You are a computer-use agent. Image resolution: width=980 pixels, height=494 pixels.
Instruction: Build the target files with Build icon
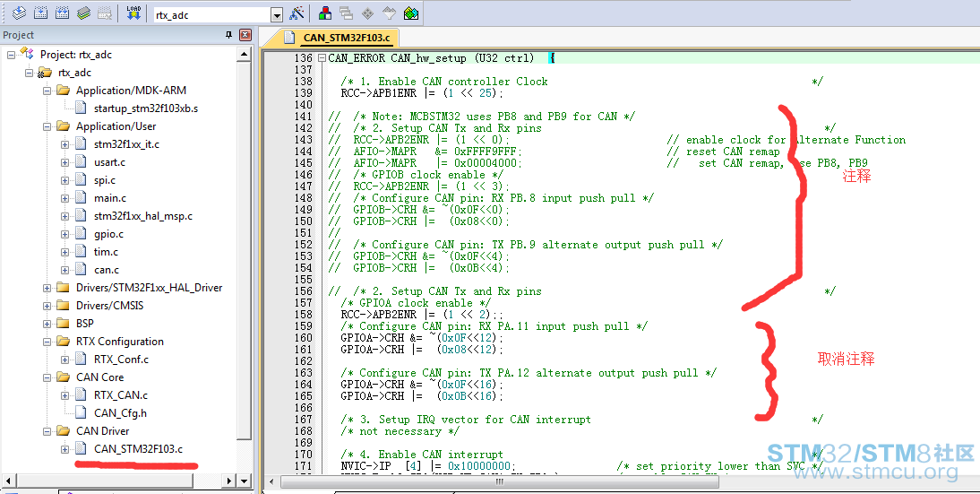(40, 13)
